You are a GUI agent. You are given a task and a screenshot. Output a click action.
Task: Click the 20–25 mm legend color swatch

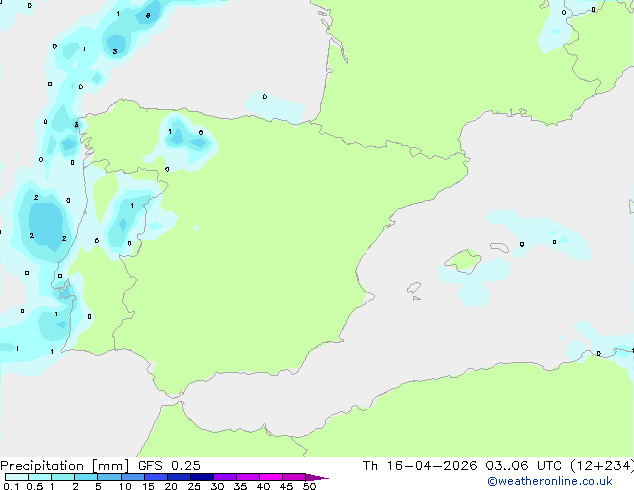coord(178,477)
